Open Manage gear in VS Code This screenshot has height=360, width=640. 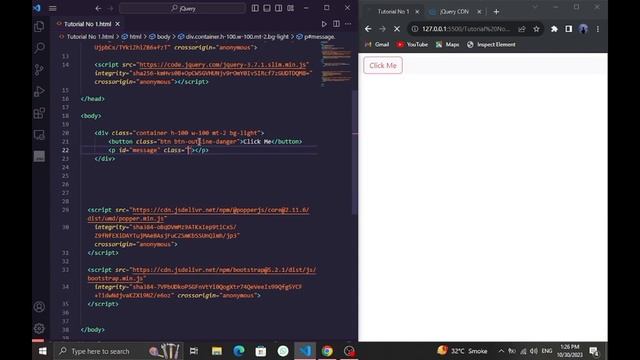[39, 328]
